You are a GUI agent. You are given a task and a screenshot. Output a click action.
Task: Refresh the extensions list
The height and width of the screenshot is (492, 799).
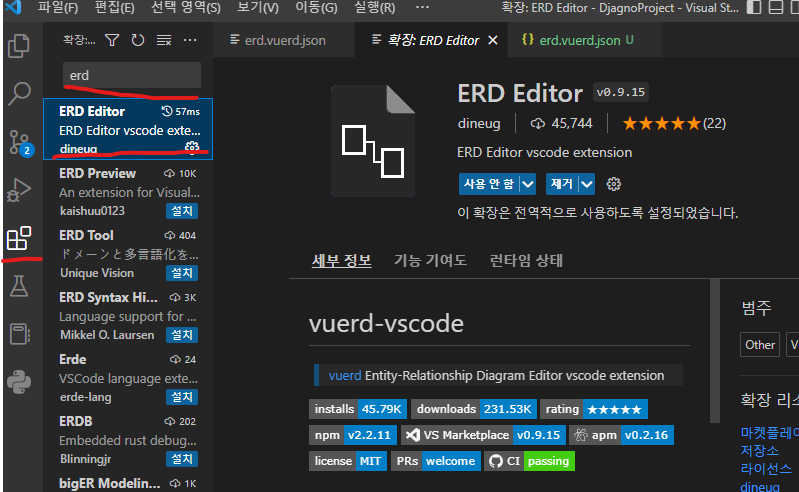(x=138, y=40)
